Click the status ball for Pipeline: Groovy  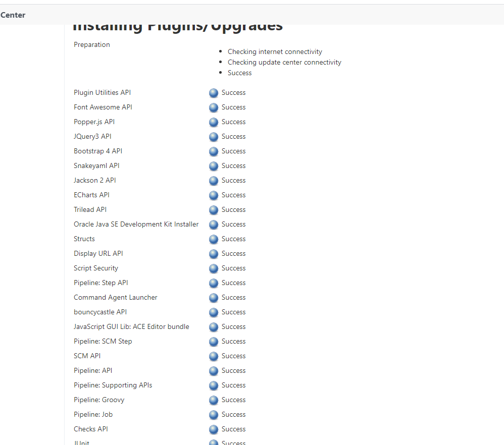(214, 401)
